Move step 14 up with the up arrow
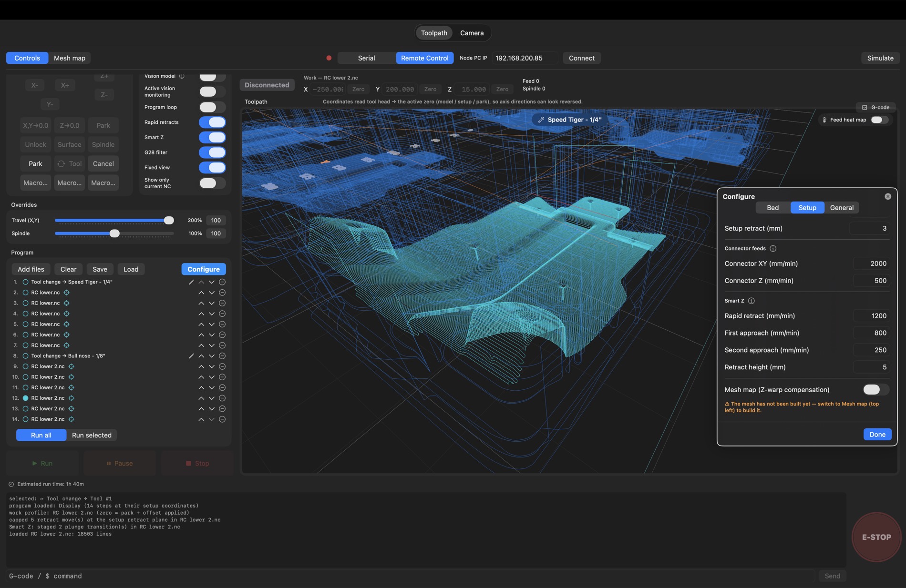This screenshot has height=588, width=906. [x=201, y=419]
